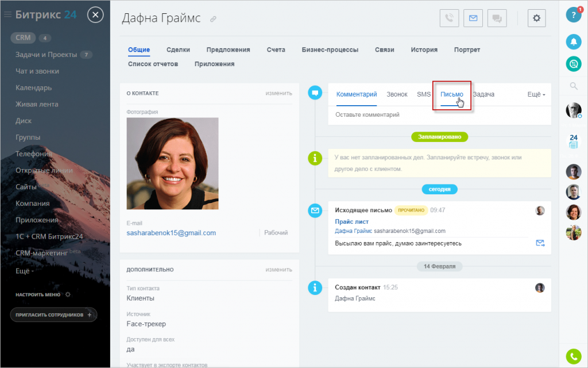Image resolution: width=588 pixels, height=368 pixels.
Task: Click author avatar on Исходящее письмо entry
Action: pos(540,210)
